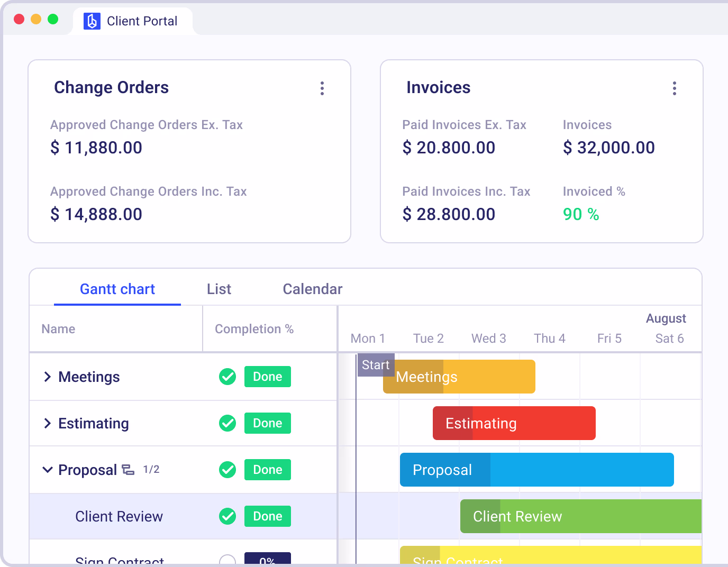The height and width of the screenshot is (567, 728).
Task: Click the Sat 6 date header
Action: (670, 339)
